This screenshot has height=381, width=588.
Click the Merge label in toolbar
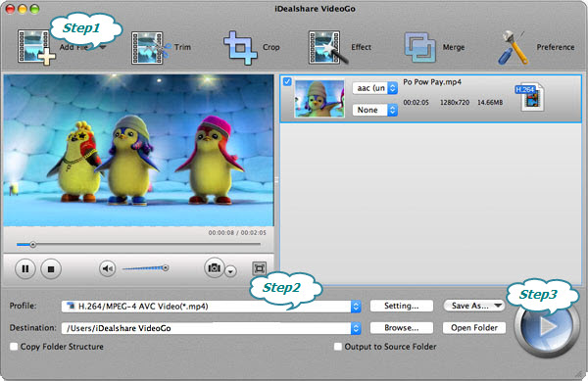point(454,47)
